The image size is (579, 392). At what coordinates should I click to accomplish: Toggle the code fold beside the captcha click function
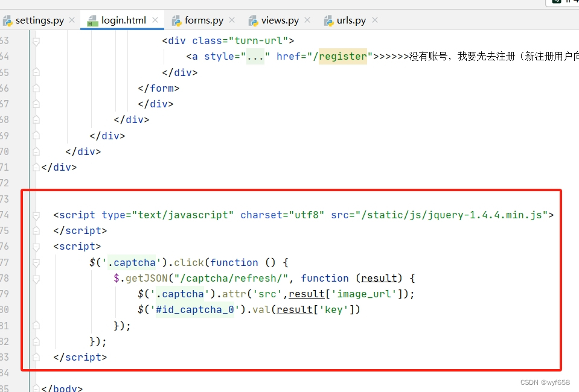[x=36, y=262]
